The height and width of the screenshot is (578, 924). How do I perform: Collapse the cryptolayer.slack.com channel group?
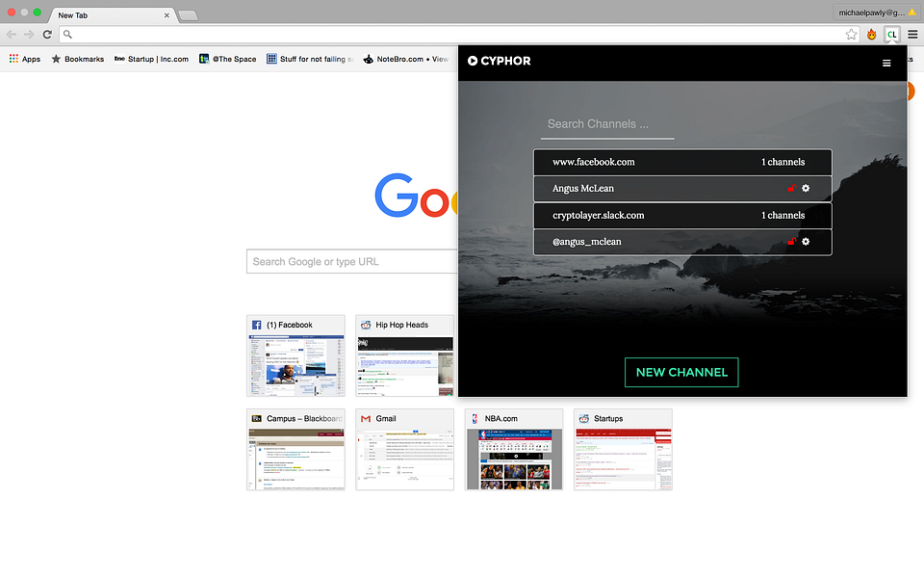coord(682,215)
